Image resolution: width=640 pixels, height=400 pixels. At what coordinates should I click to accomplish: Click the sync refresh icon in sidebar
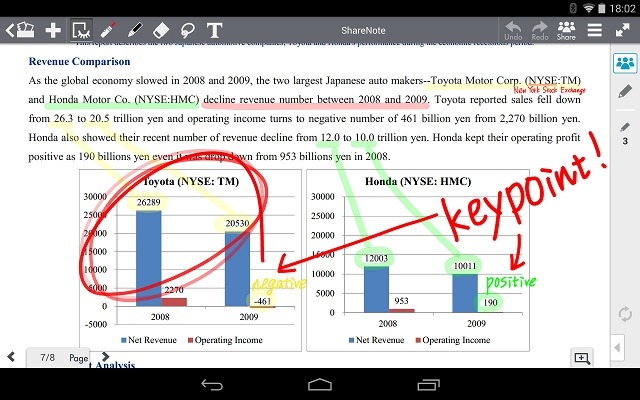coord(625,314)
